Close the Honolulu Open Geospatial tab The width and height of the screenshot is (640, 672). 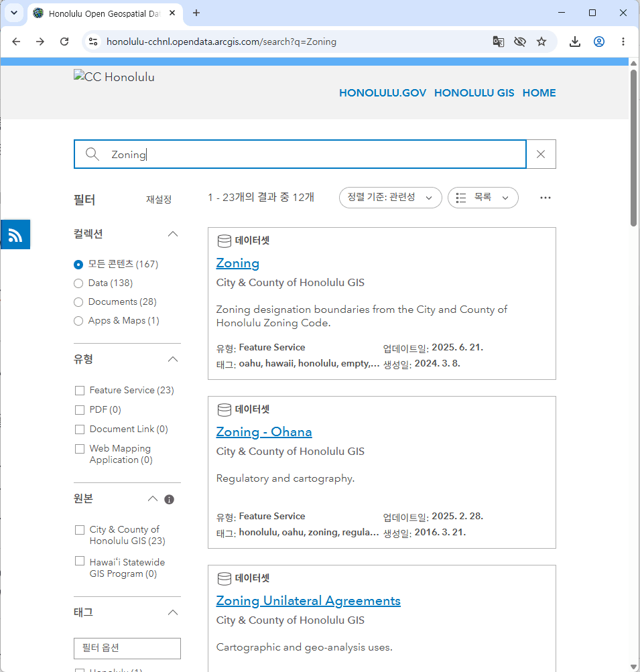[x=172, y=13]
